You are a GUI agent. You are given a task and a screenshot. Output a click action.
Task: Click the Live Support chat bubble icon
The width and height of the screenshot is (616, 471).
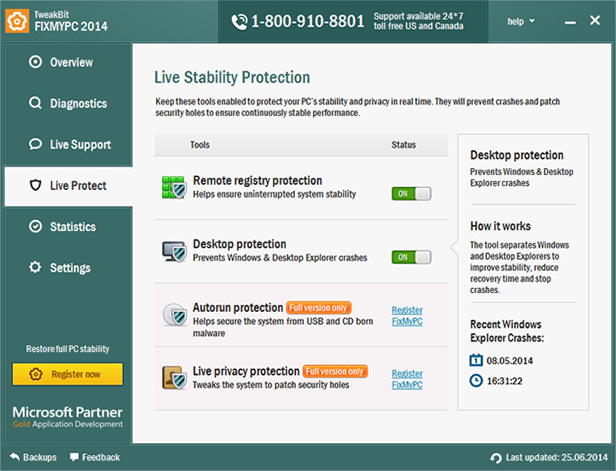pos(35,144)
